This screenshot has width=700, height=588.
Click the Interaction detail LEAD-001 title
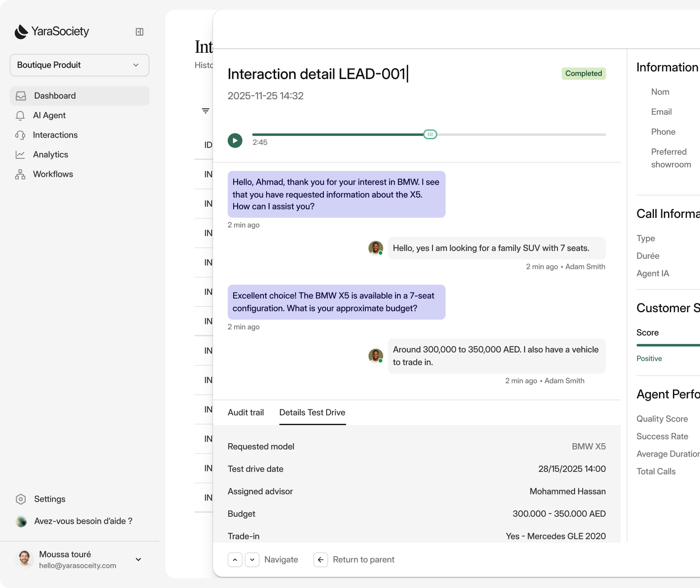tap(317, 74)
